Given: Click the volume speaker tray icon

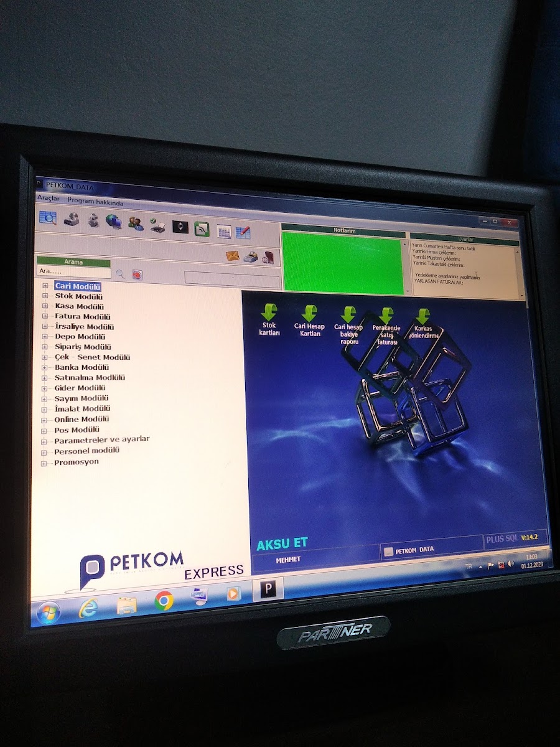Looking at the screenshot, I should point(511,563).
